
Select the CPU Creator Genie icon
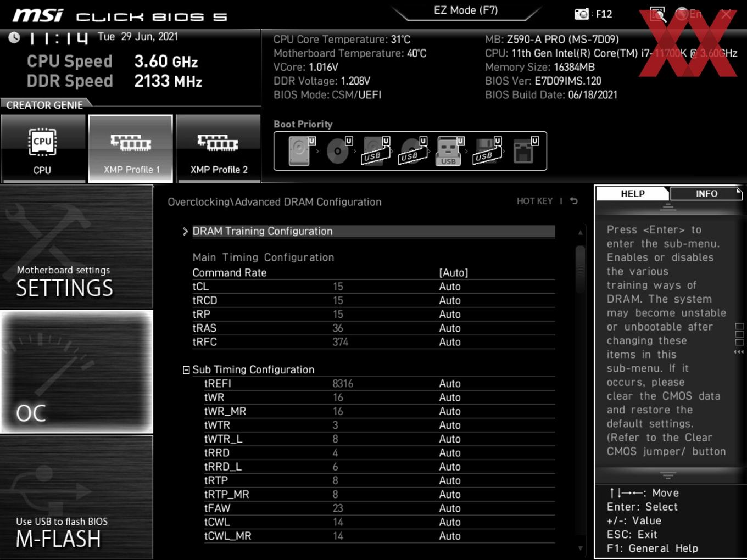42,149
